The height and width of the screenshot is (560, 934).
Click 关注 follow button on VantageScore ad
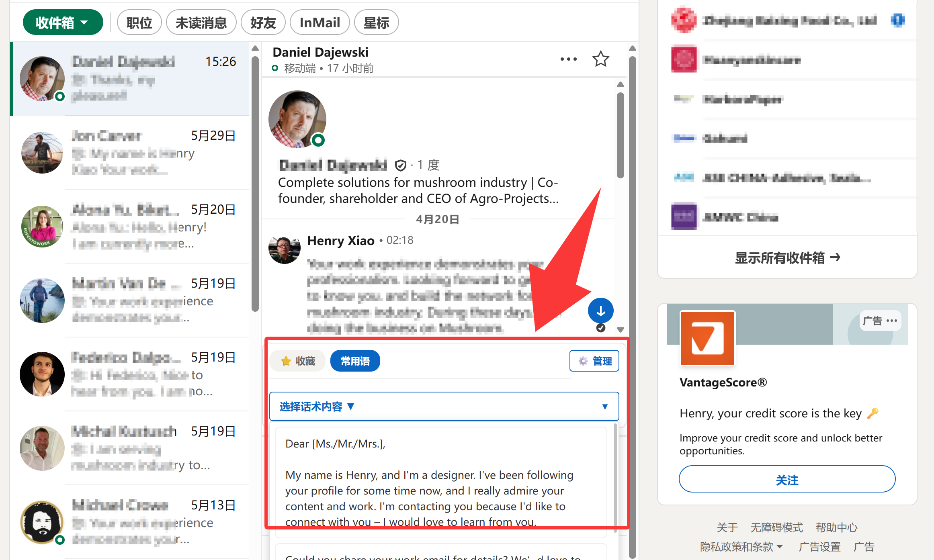point(787,479)
